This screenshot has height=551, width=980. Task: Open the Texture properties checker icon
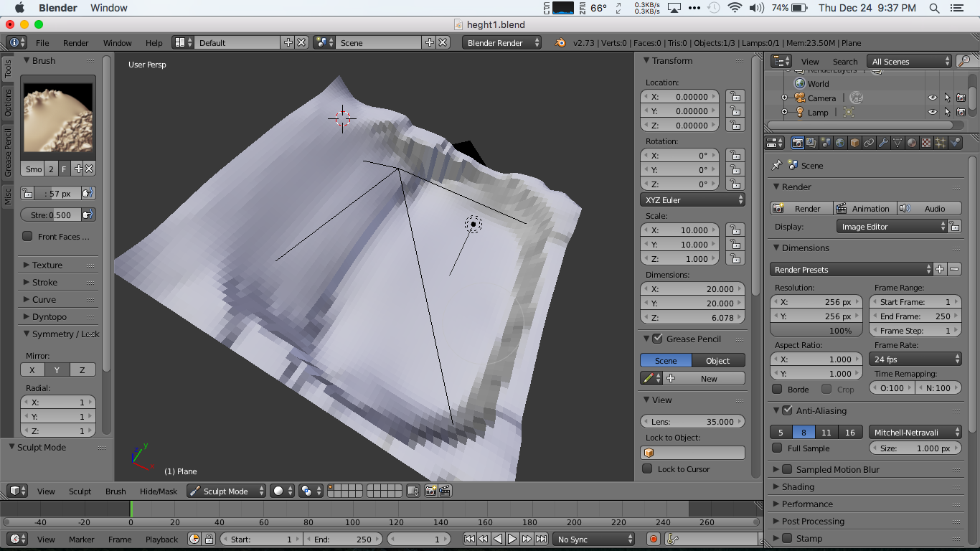coord(926,143)
